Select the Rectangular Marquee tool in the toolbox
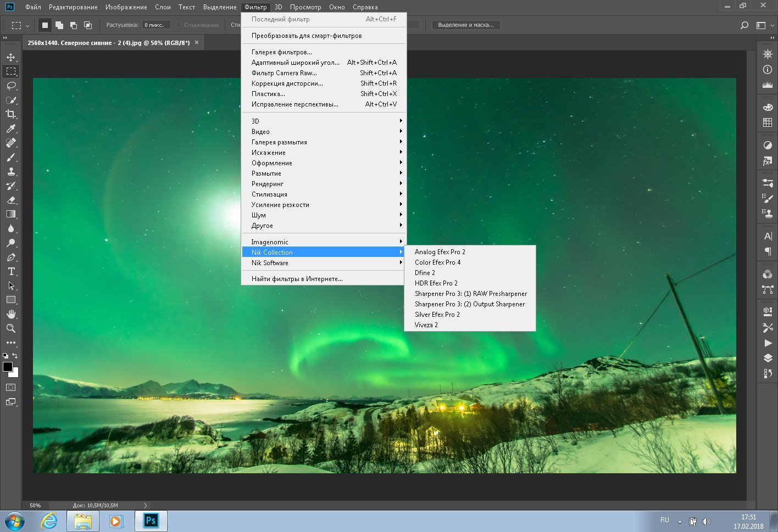Screen dimensions: 778x532 point(11,71)
